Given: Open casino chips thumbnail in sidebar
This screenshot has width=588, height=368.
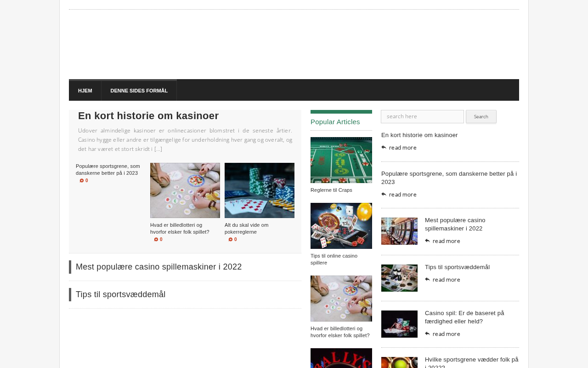Looking at the screenshot, I should pyautogui.click(x=399, y=324).
